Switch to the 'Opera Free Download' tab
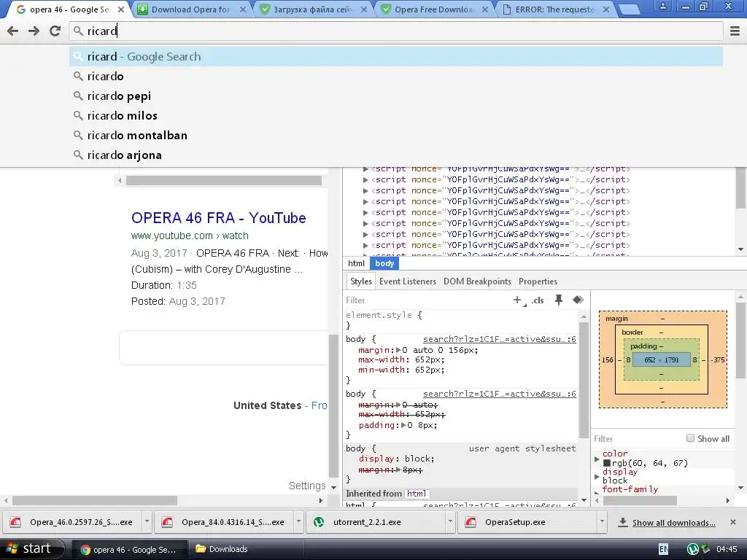The image size is (747, 560). click(433, 9)
